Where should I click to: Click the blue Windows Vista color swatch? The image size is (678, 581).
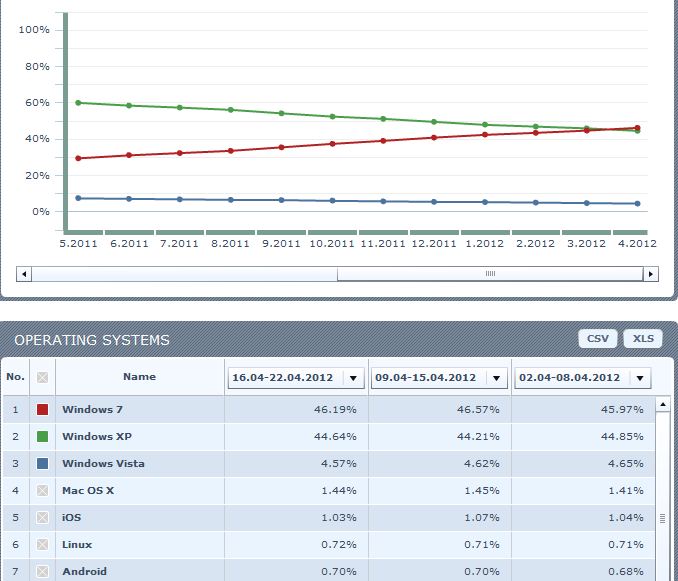(x=42, y=464)
